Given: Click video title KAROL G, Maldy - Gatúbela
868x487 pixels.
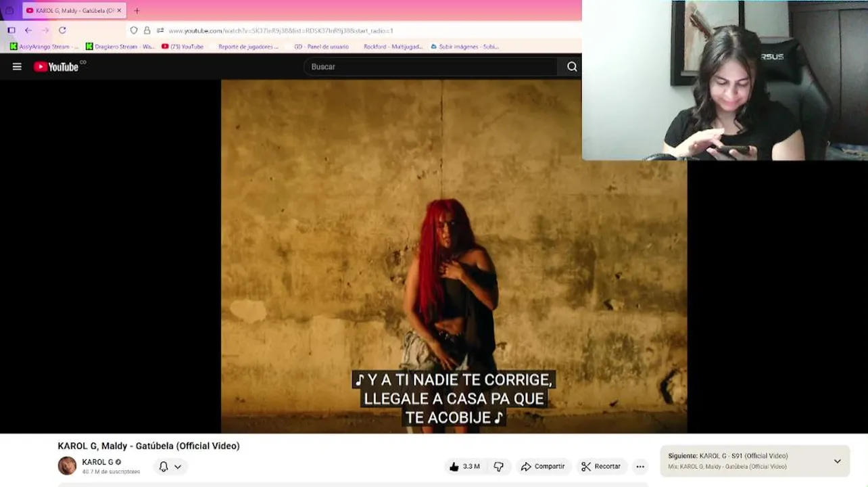Looking at the screenshot, I should tap(149, 446).
